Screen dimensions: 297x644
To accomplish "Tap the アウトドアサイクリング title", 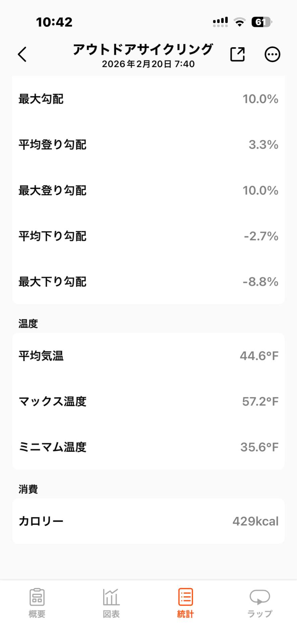I will coord(143,50).
